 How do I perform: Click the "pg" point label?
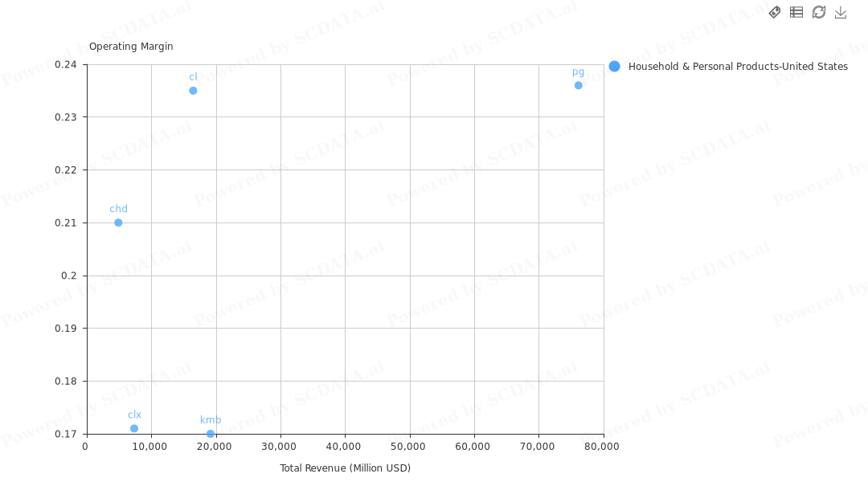tap(579, 72)
